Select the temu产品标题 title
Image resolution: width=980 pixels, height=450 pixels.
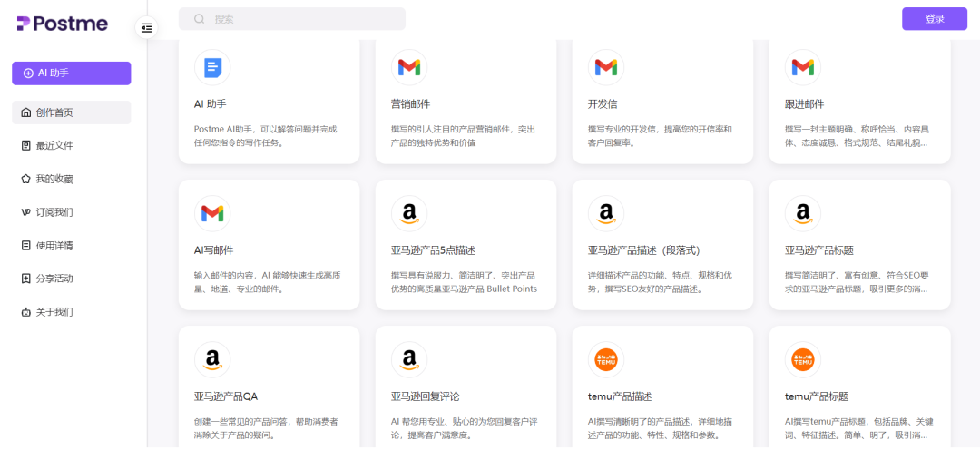pyautogui.click(x=817, y=396)
